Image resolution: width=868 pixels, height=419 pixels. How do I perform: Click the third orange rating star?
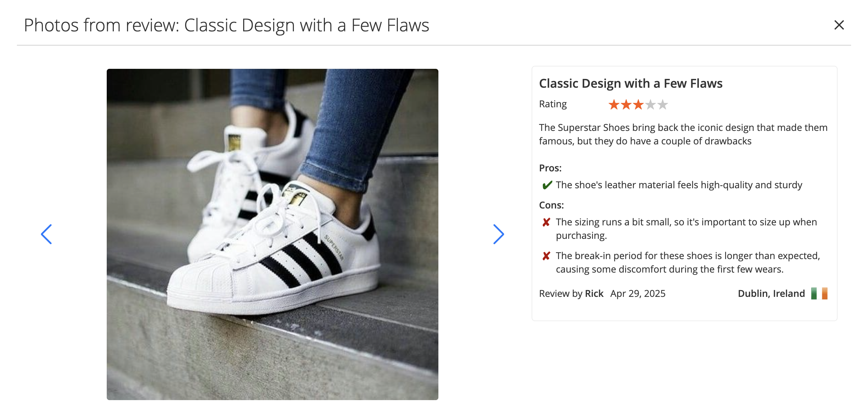[x=638, y=105]
